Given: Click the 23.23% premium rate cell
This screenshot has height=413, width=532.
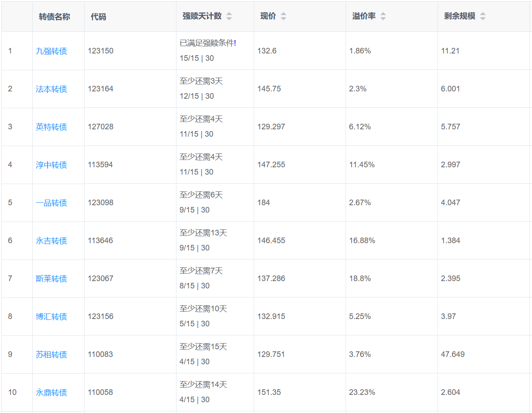Looking at the screenshot, I should [362, 392].
